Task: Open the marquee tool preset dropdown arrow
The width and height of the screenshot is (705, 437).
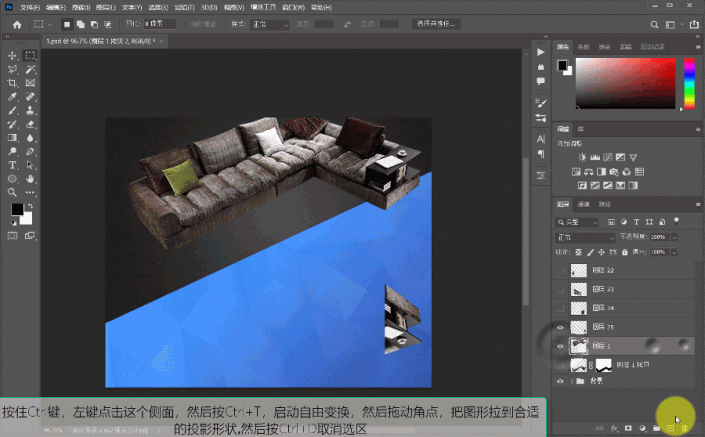Action: 49,24
